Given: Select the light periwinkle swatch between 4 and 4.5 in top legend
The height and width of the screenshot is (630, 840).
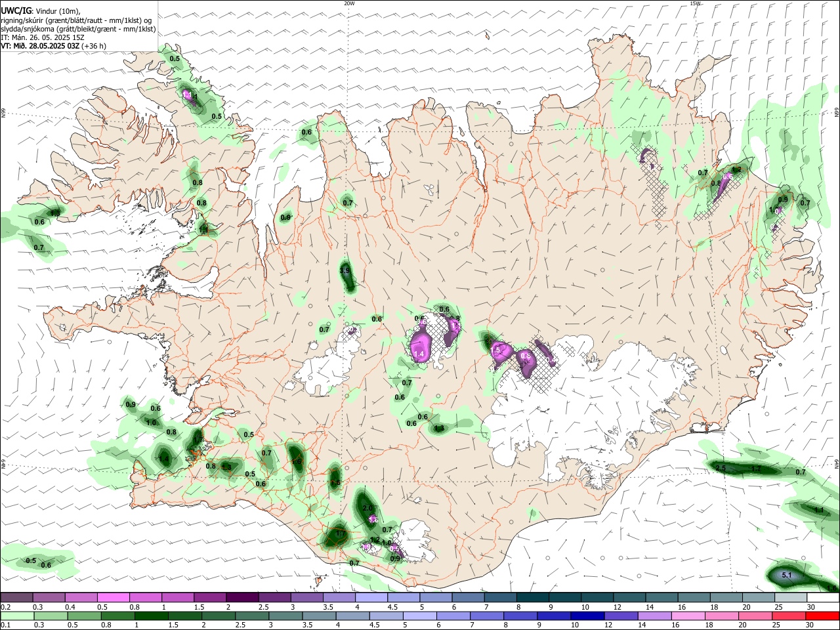Looking at the screenshot, I should [371, 598].
